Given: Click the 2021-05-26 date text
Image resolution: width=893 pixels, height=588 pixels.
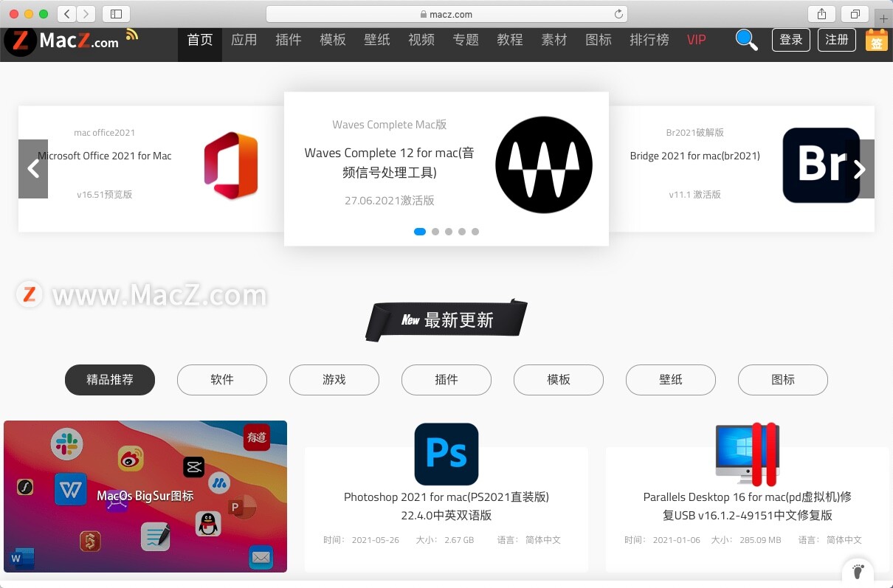Looking at the screenshot, I should pyautogui.click(x=376, y=540).
